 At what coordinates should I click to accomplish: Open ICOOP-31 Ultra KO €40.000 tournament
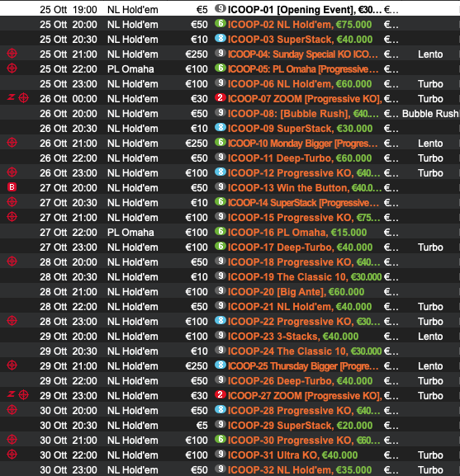click(x=292, y=455)
